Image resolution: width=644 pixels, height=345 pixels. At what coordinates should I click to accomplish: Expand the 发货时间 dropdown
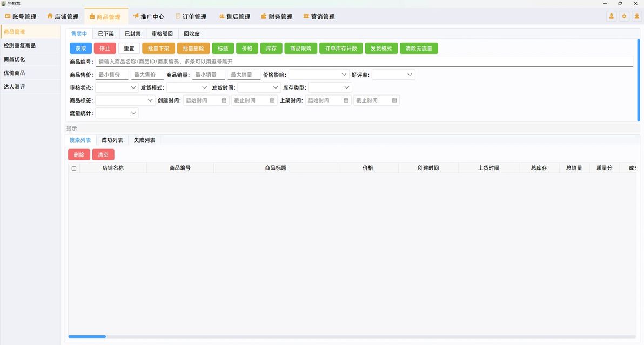point(259,87)
